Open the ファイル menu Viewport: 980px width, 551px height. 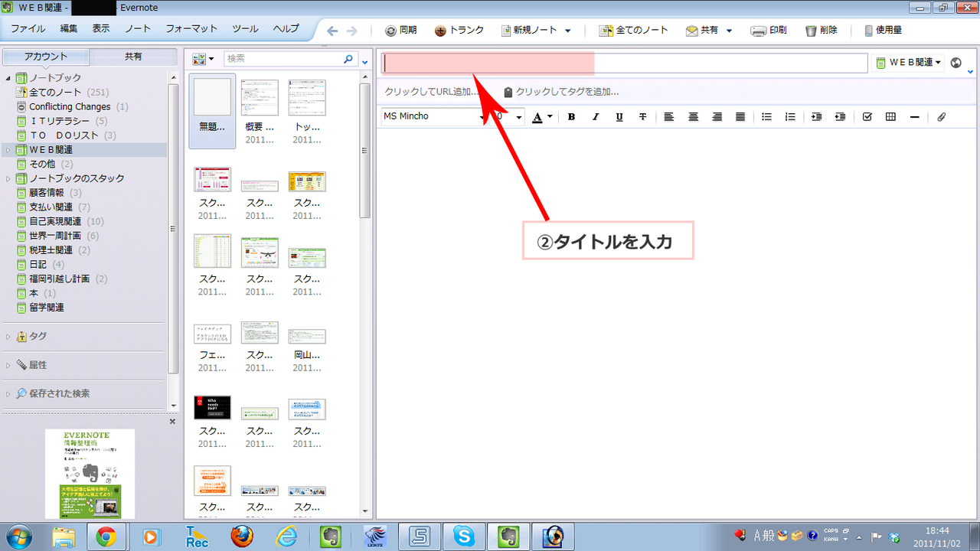(28, 29)
